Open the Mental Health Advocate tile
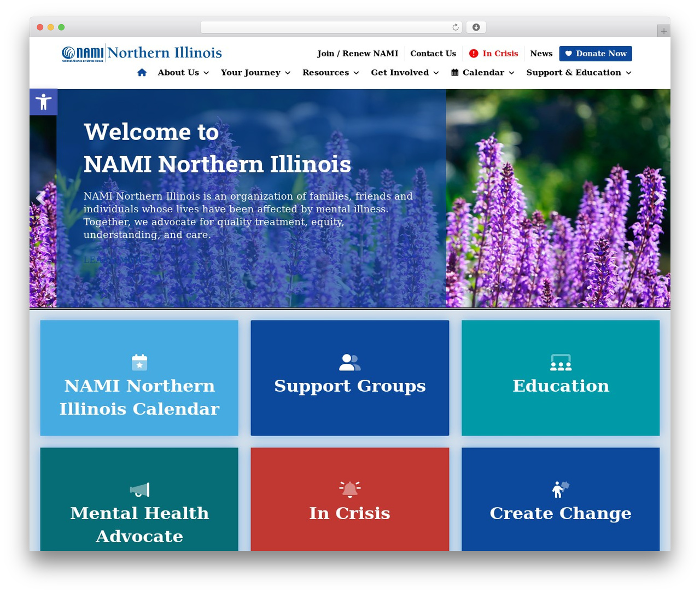700x593 pixels. pyautogui.click(x=139, y=499)
